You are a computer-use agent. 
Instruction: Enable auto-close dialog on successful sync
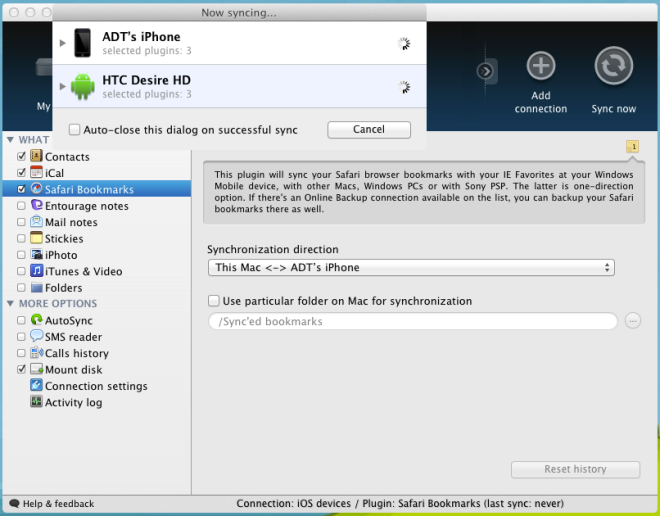[x=75, y=129]
